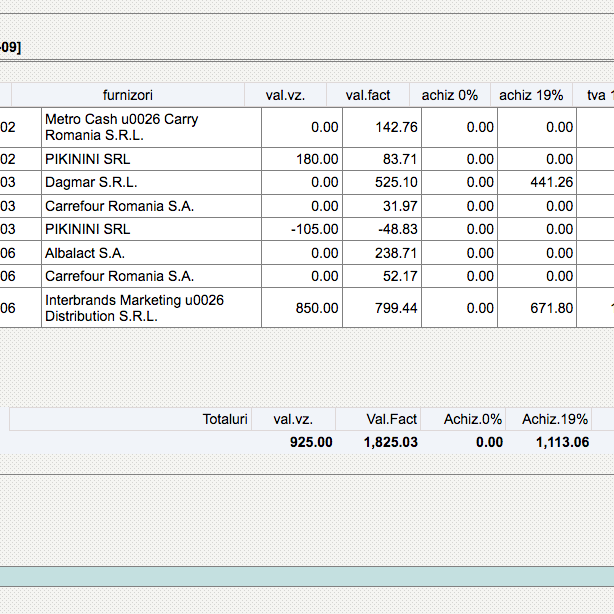Select the achiz 0% column header
Screen dimensions: 614x614
point(449,95)
